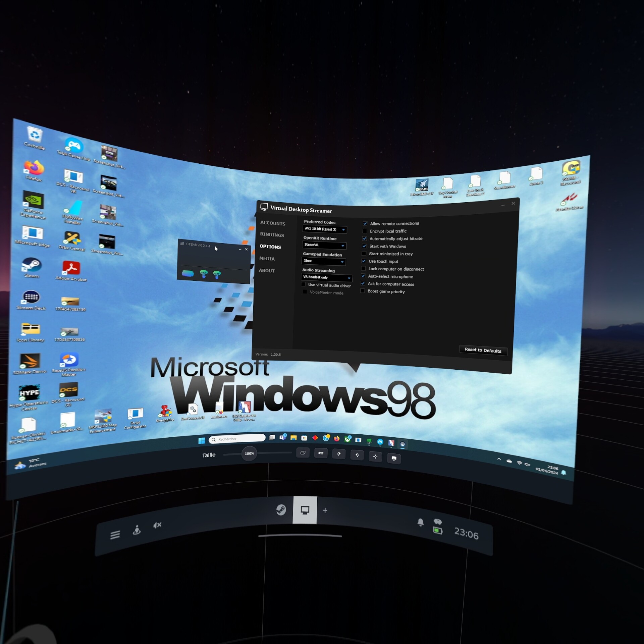Open Corbeille recycle bin icon
Viewport: 644px width, 644px height.
[x=34, y=138]
